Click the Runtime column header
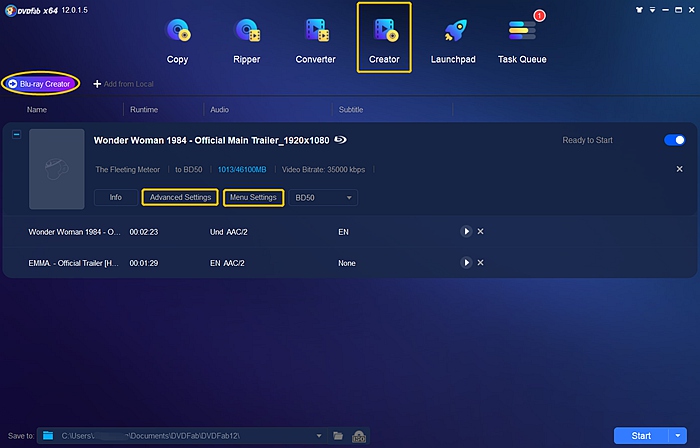The image size is (700, 448). 144,110
